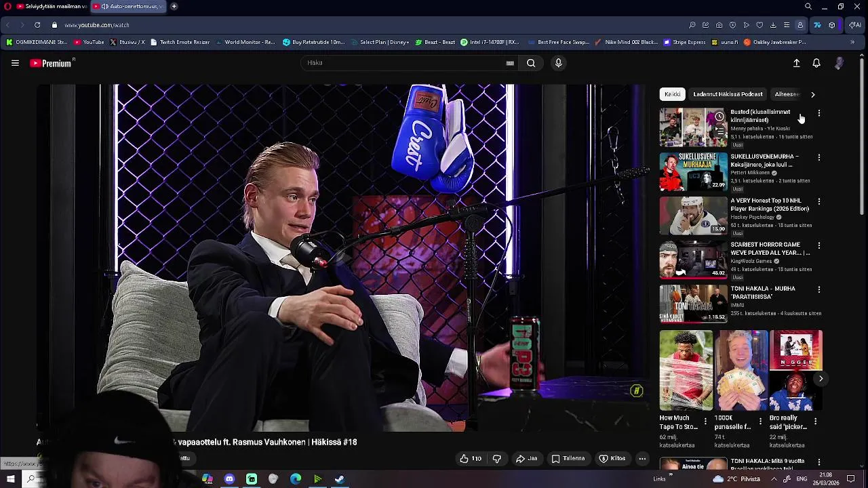868x488 pixels.
Task: Open browser tab search magnifier
Action: [808, 6]
